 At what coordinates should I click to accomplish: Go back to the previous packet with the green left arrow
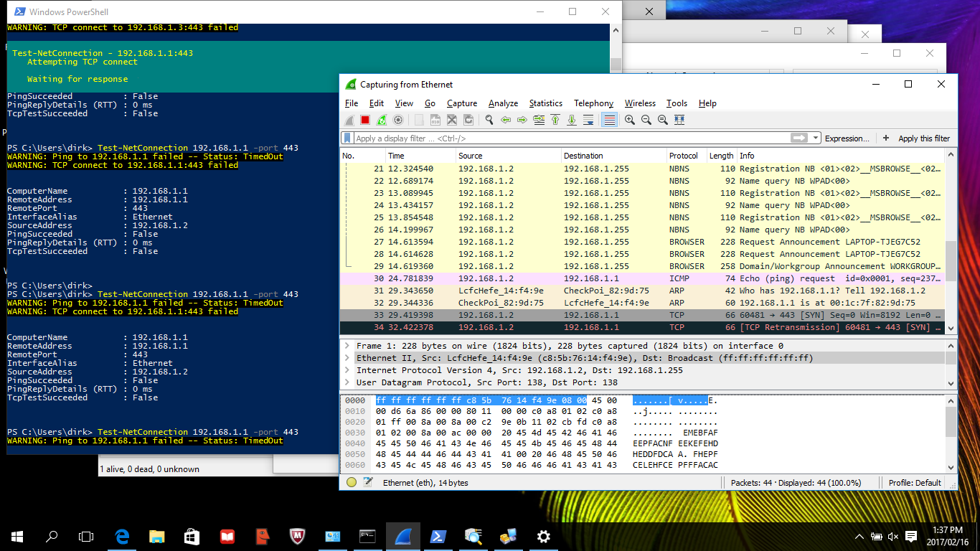coord(506,121)
